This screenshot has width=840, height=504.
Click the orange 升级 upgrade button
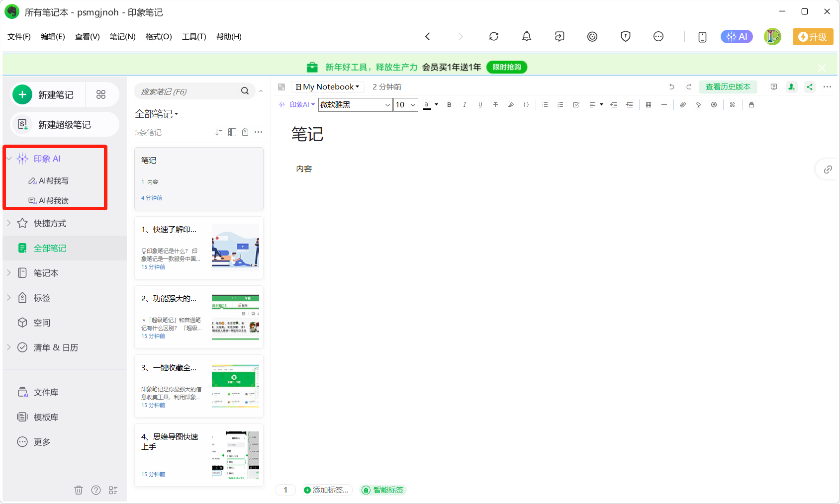coord(813,37)
